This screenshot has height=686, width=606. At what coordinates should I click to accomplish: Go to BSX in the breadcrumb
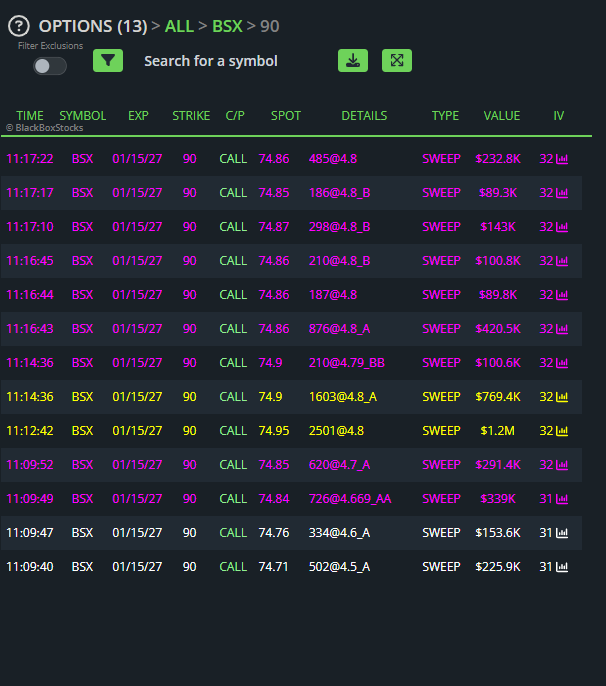(x=227, y=26)
